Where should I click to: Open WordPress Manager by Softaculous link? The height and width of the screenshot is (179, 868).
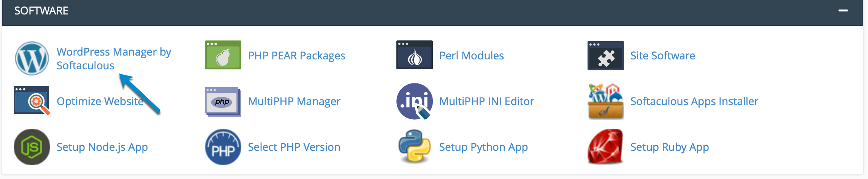coord(114,59)
